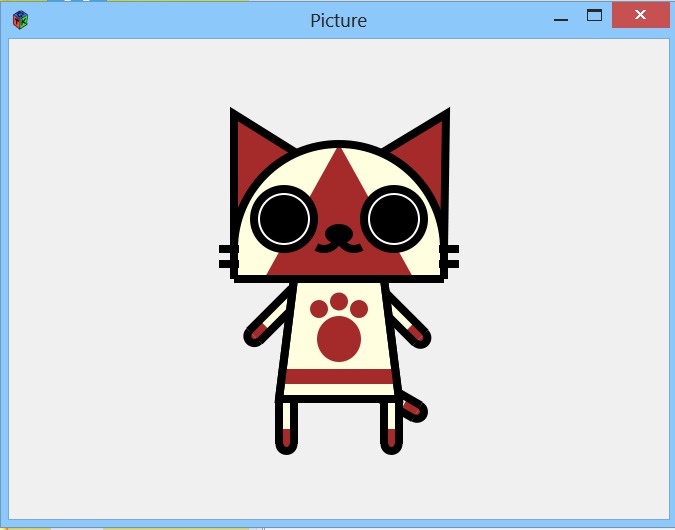
Task: Click the red tip of the cat's left hand
Action: [x=257, y=333]
